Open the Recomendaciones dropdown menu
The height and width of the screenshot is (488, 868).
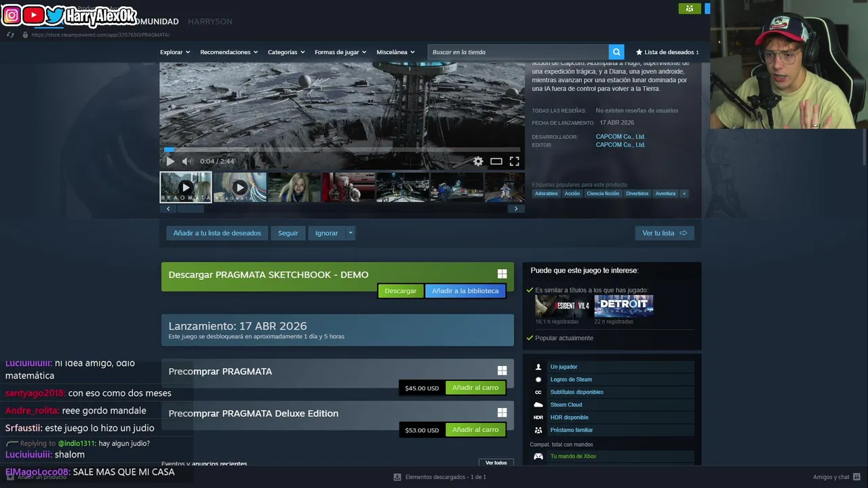pyautogui.click(x=229, y=52)
